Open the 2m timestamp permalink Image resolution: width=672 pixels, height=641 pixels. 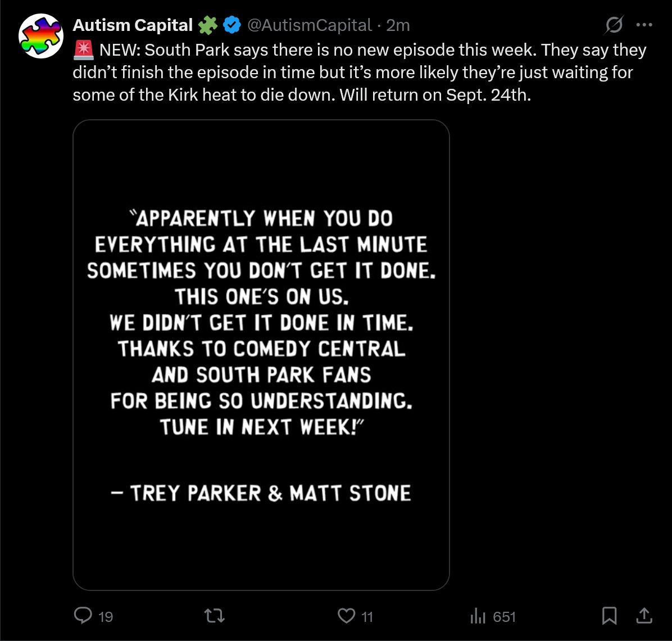(x=398, y=25)
